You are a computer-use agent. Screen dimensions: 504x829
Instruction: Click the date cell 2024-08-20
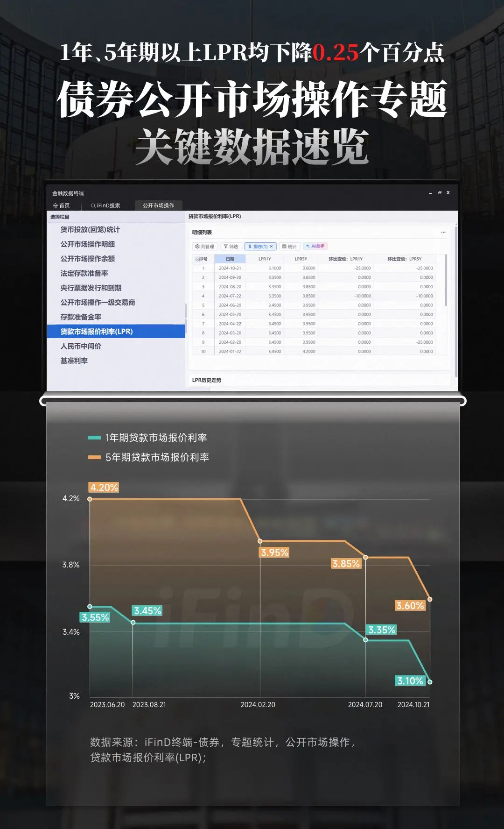[x=230, y=287]
